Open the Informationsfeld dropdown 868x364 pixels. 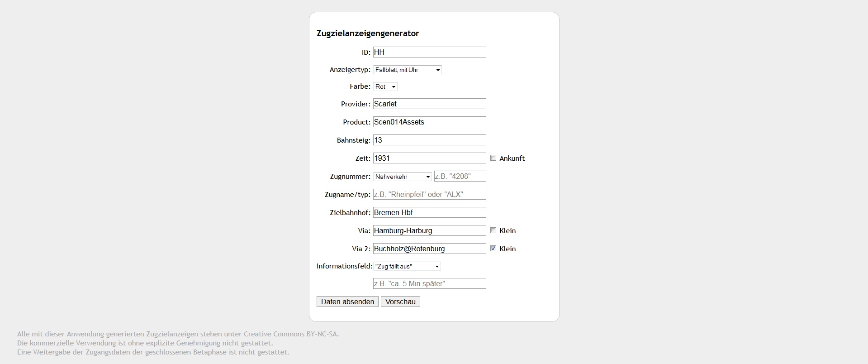407,266
